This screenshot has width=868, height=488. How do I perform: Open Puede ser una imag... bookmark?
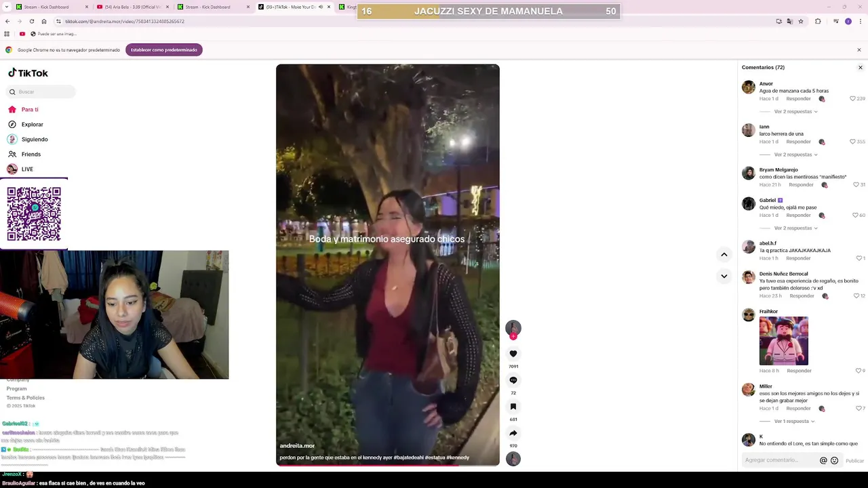click(x=53, y=34)
